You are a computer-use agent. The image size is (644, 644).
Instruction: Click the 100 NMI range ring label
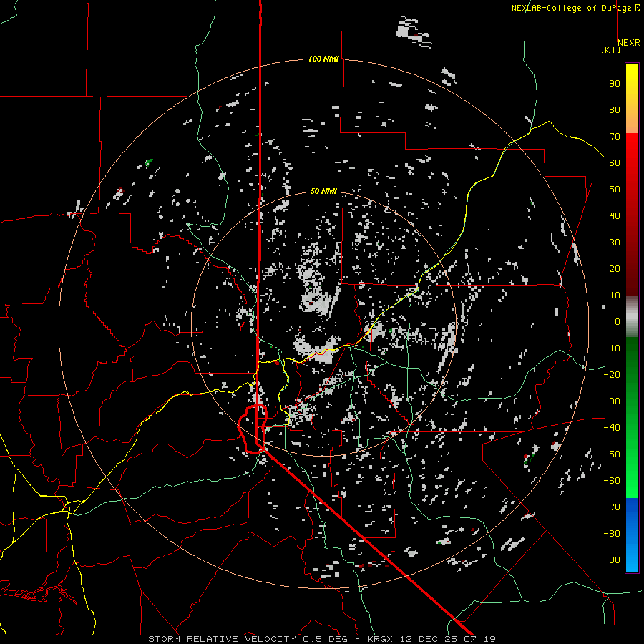(323, 59)
